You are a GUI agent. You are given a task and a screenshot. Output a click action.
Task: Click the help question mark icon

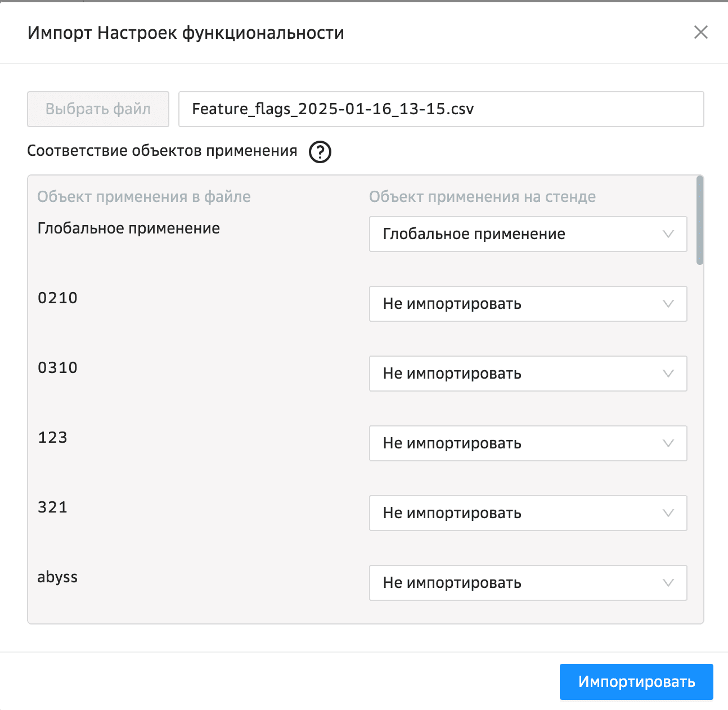tap(320, 152)
